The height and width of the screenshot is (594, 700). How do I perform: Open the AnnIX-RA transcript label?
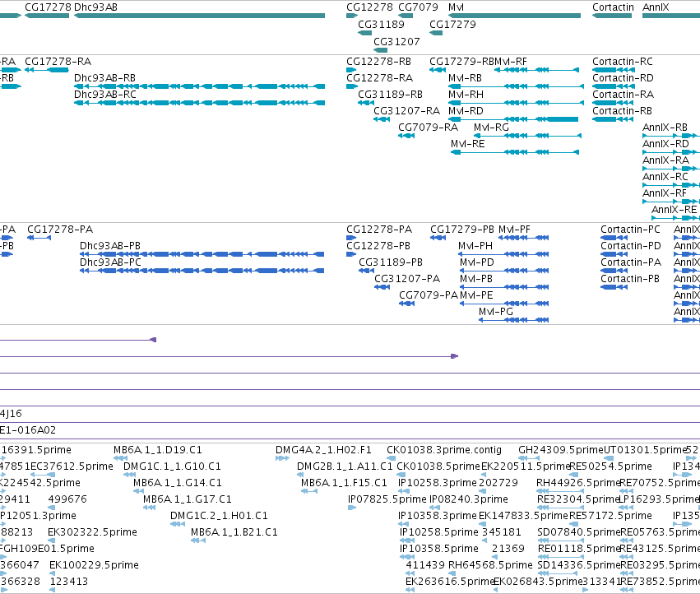[665, 160]
